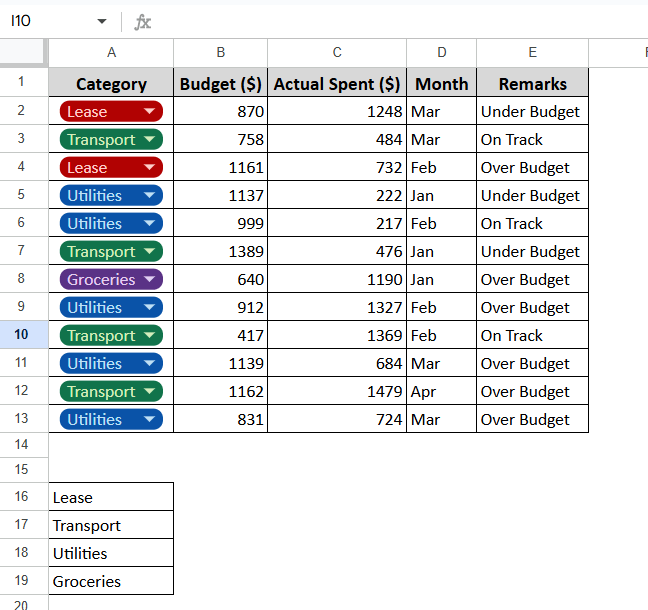Select budget cell with value 1137
Viewport: 648px width, 610px height.
221,195
